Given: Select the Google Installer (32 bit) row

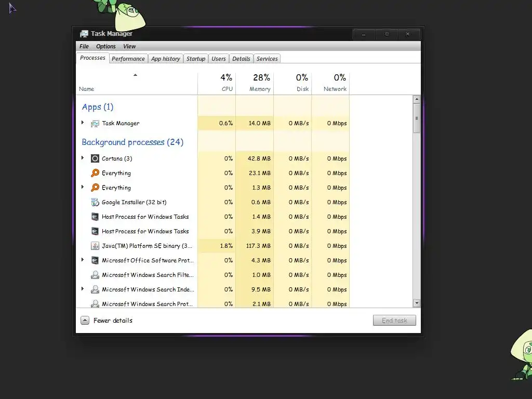Looking at the screenshot, I should (x=212, y=202).
